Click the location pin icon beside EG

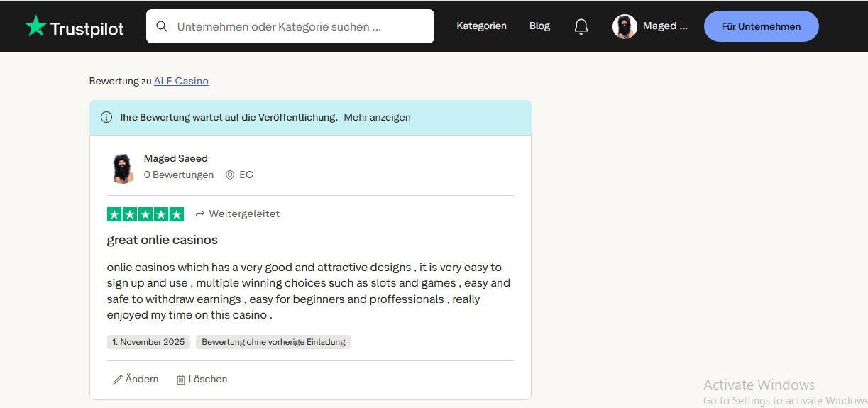(x=230, y=175)
